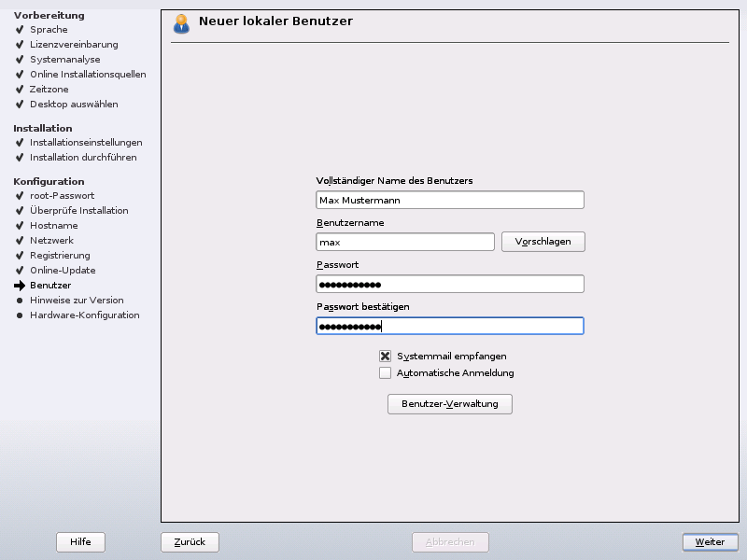Click the Installation section heading
747x560 pixels.
[43, 128]
